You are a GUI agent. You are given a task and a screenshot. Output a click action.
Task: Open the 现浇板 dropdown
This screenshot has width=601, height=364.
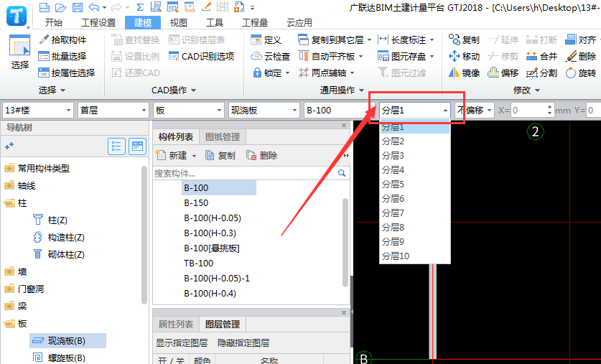pos(264,111)
